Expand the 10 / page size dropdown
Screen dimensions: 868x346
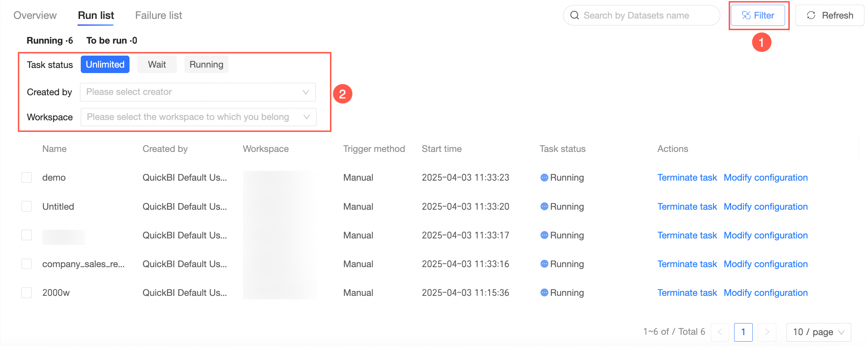[819, 332]
